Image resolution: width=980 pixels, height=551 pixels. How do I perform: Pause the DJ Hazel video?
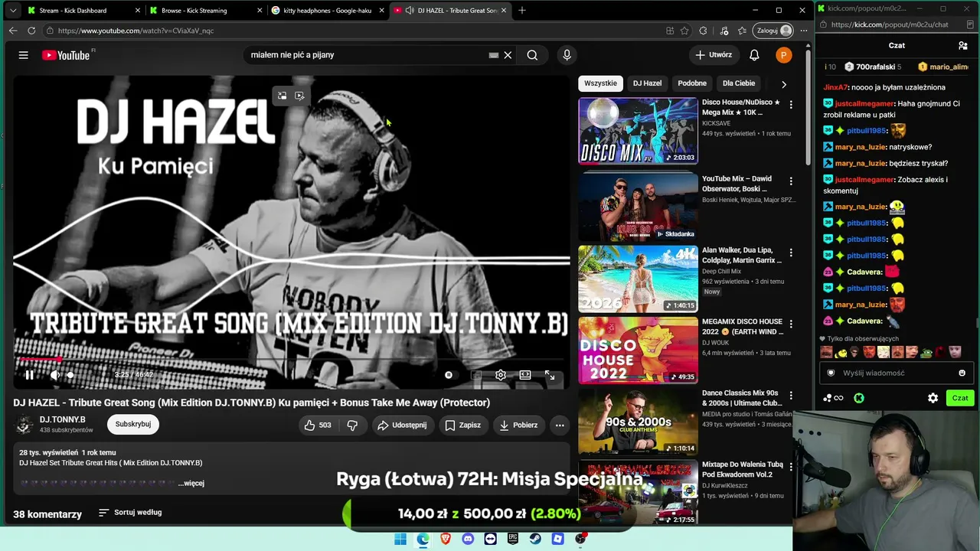pyautogui.click(x=29, y=375)
